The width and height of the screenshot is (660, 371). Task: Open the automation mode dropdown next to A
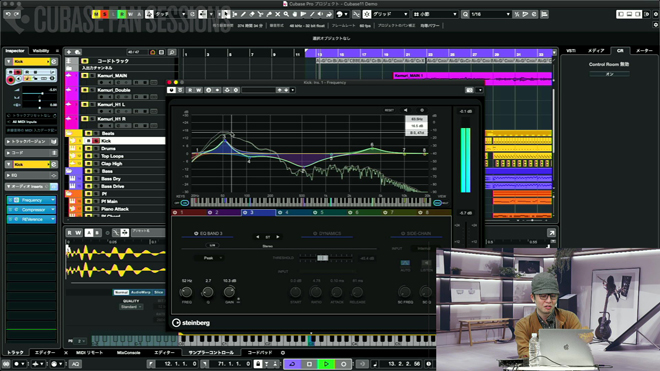point(170,14)
